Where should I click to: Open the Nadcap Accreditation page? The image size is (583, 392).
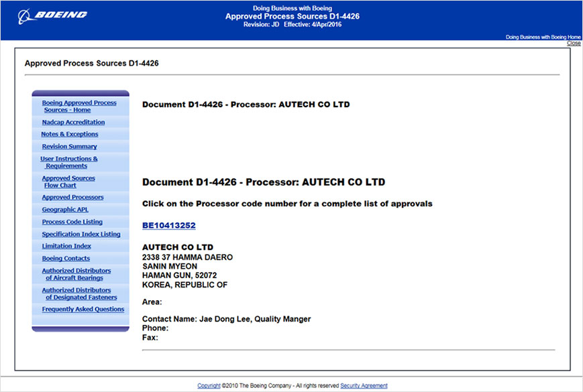tap(73, 122)
